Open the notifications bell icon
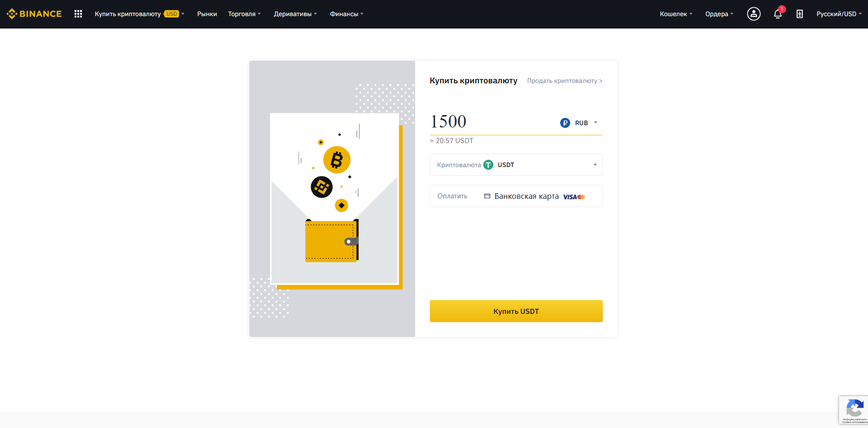The width and height of the screenshot is (868, 428). coord(778,14)
